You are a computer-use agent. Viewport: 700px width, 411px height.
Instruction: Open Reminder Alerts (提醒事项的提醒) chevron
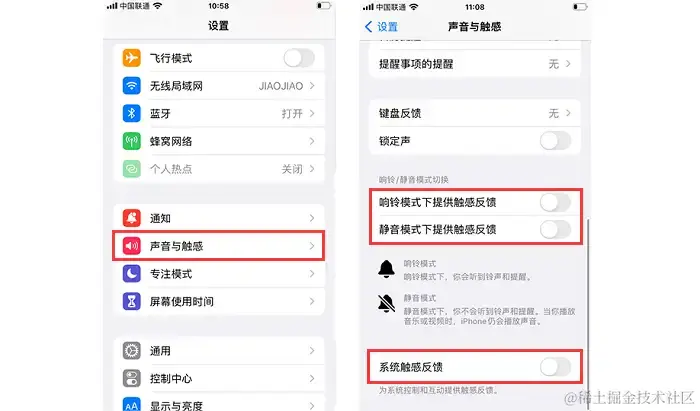coord(568,64)
